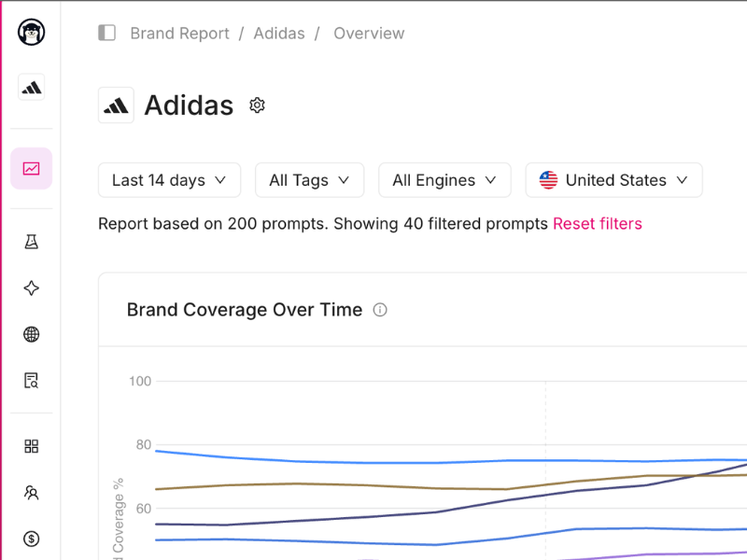The height and width of the screenshot is (560, 747).
Task: Open the Last 14 days dropdown
Action: [170, 180]
